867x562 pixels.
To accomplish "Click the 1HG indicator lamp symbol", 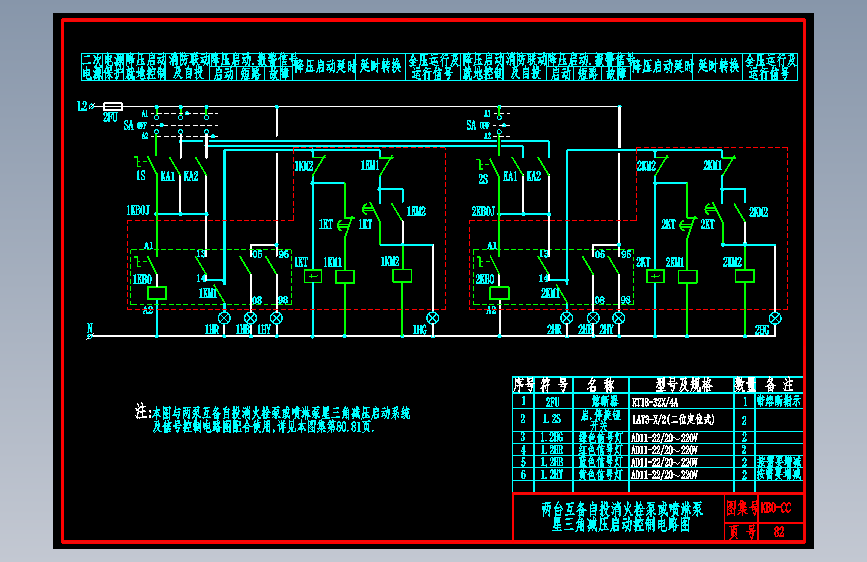I will click(433, 318).
